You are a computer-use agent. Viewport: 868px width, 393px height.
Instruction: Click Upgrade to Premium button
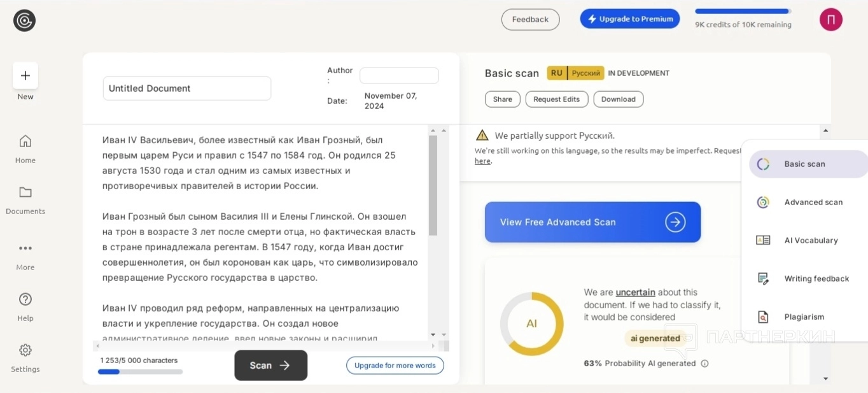click(629, 19)
